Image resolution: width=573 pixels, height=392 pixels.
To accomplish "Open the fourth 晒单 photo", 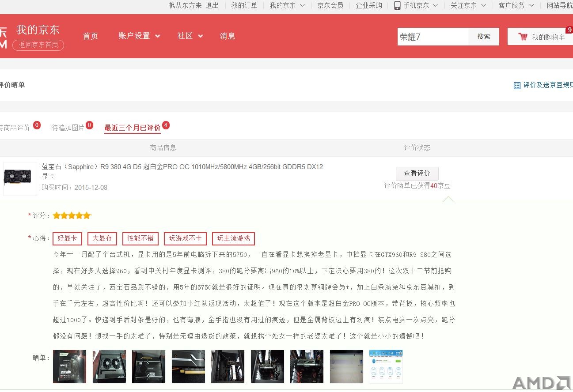I will coord(188,366).
